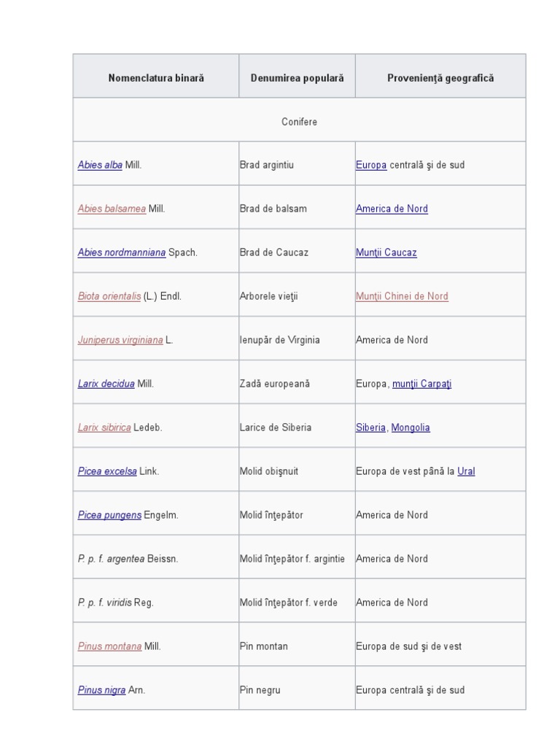Open the Siberia link
Viewport: 560px width, 747px height.
[370, 427]
